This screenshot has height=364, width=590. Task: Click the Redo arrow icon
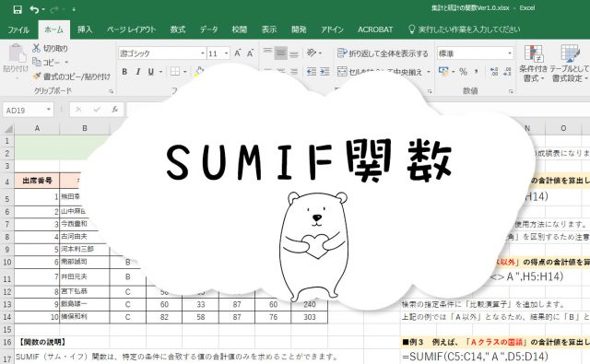click(x=53, y=9)
